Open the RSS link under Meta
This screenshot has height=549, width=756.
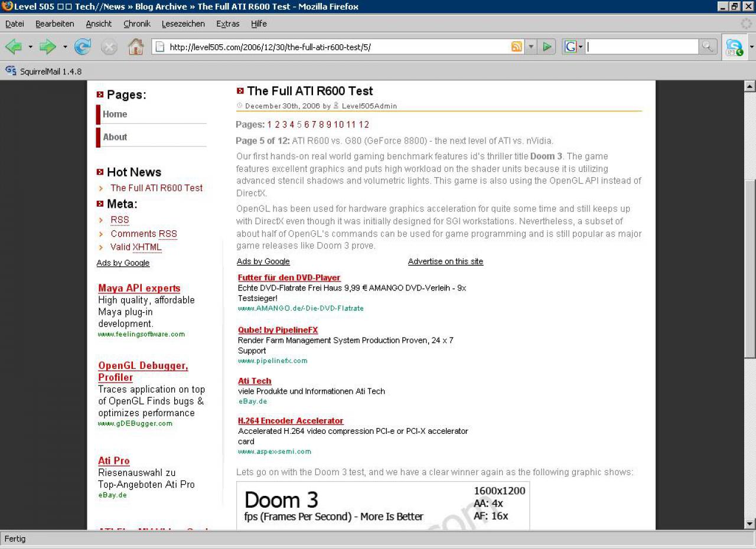point(120,220)
